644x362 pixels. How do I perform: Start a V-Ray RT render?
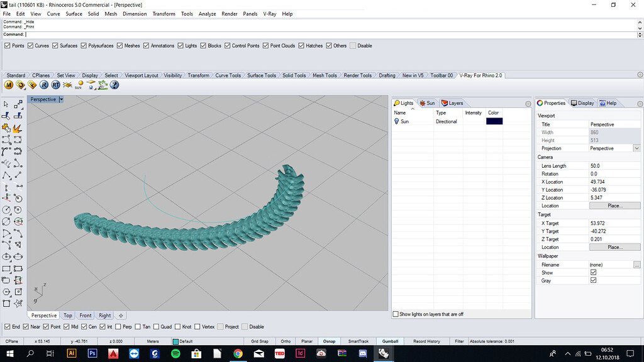55,84
